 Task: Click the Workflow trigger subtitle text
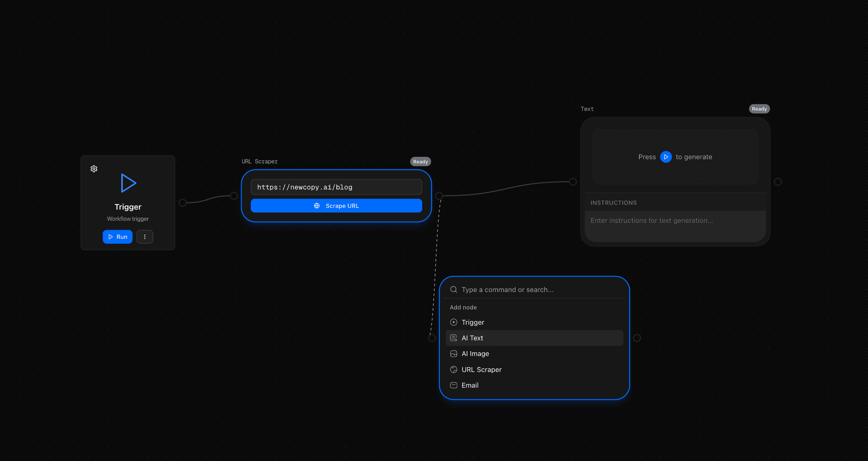pos(128,219)
